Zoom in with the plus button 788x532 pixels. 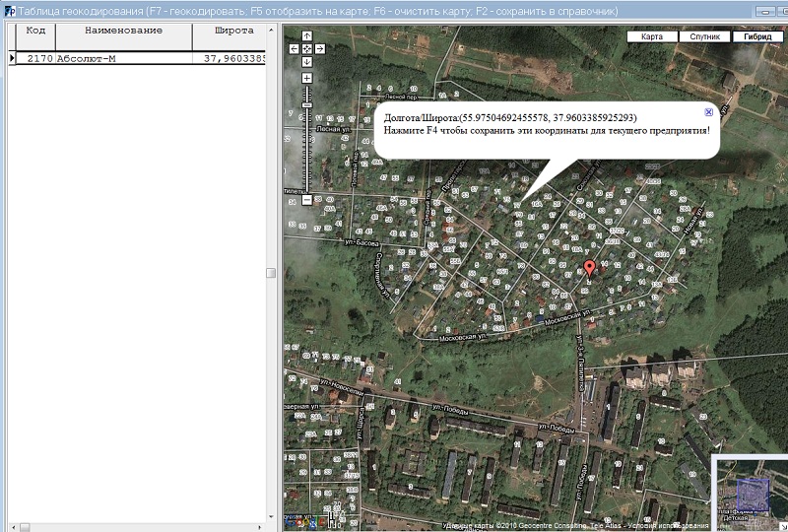(307, 78)
